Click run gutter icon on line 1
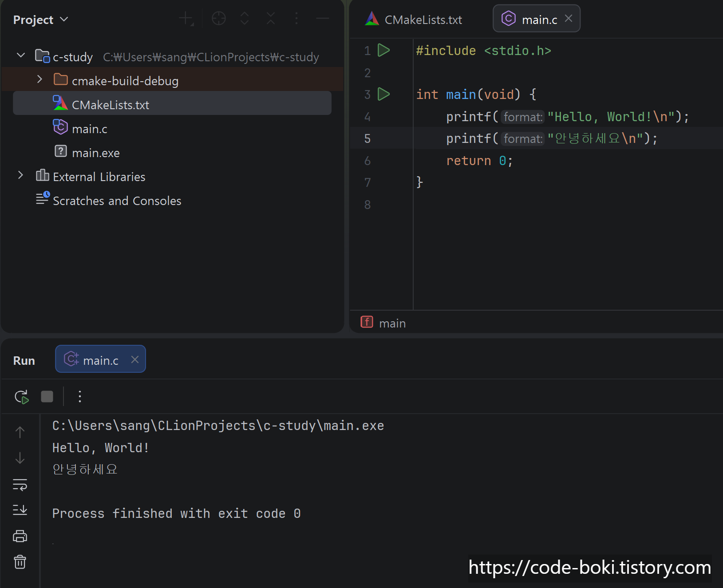Viewport: 723px width, 588px height. pyautogui.click(x=383, y=50)
